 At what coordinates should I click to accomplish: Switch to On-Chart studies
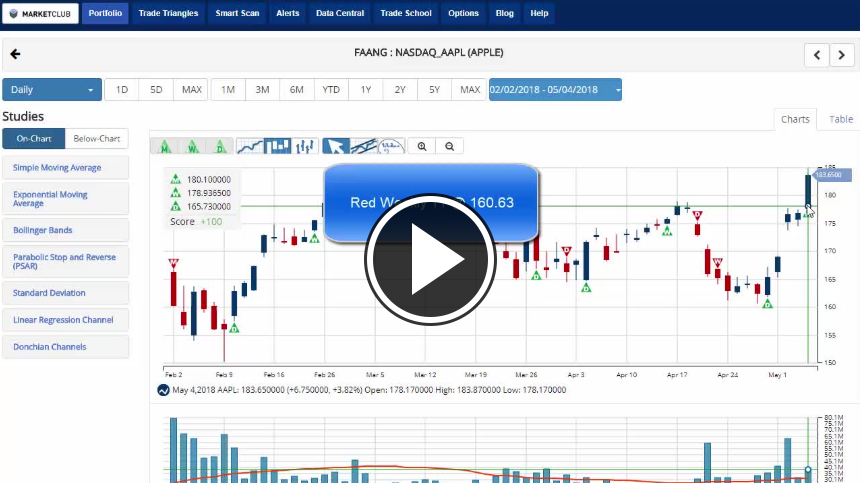tap(34, 139)
